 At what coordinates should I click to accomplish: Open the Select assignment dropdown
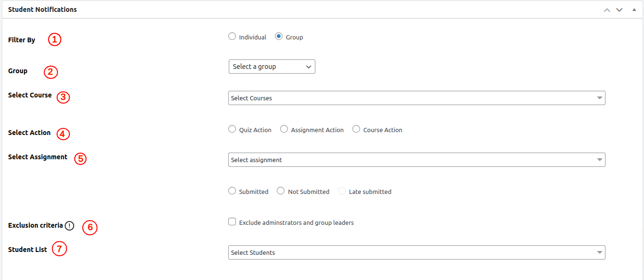(x=416, y=160)
